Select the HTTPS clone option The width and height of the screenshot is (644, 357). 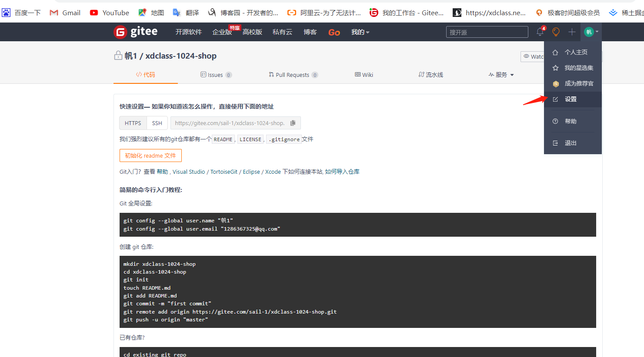coord(133,123)
